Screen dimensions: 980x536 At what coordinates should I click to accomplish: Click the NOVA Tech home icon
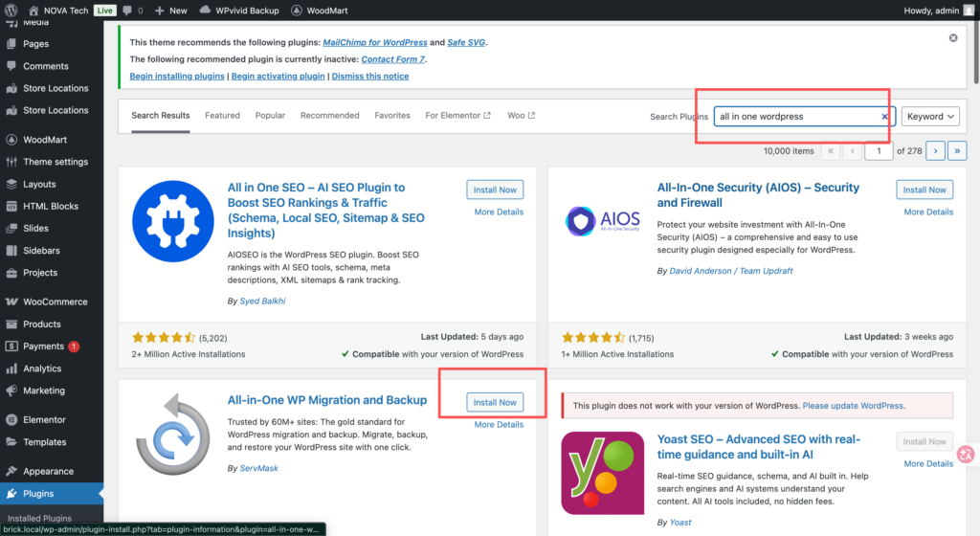click(x=33, y=10)
